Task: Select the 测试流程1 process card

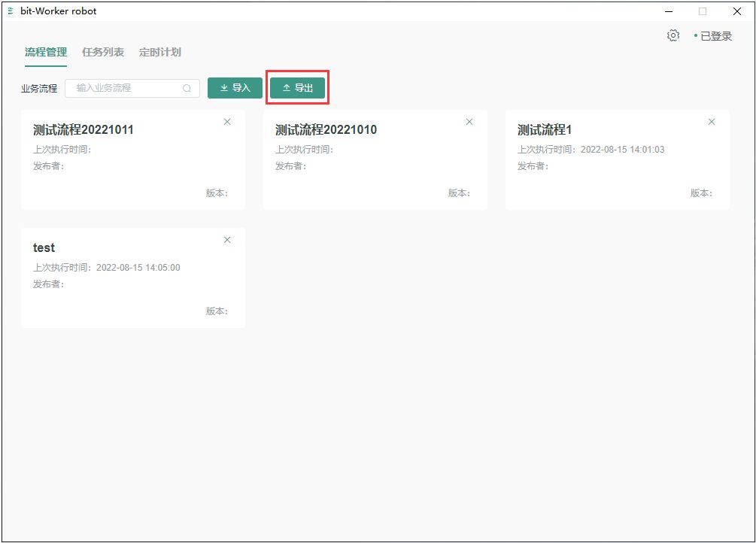Action: click(545, 130)
